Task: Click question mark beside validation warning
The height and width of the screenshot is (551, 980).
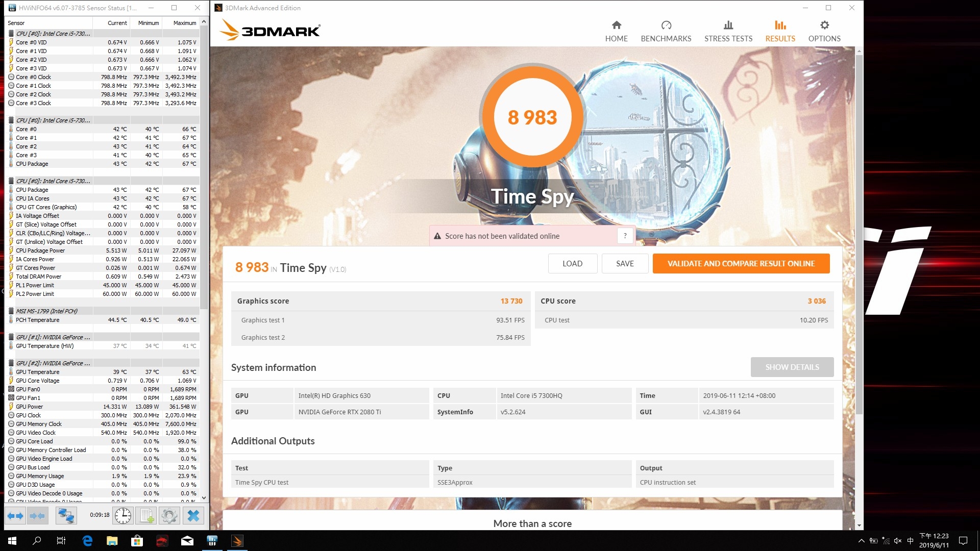Action: point(625,236)
